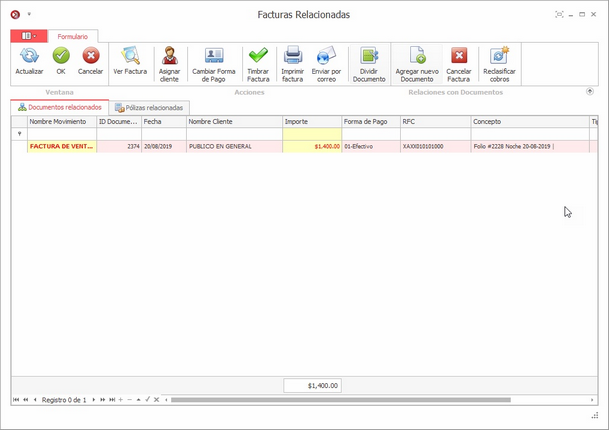Click the Cancelar button in Ventana group
Viewport: 609px width, 430px height.
tap(91, 60)
